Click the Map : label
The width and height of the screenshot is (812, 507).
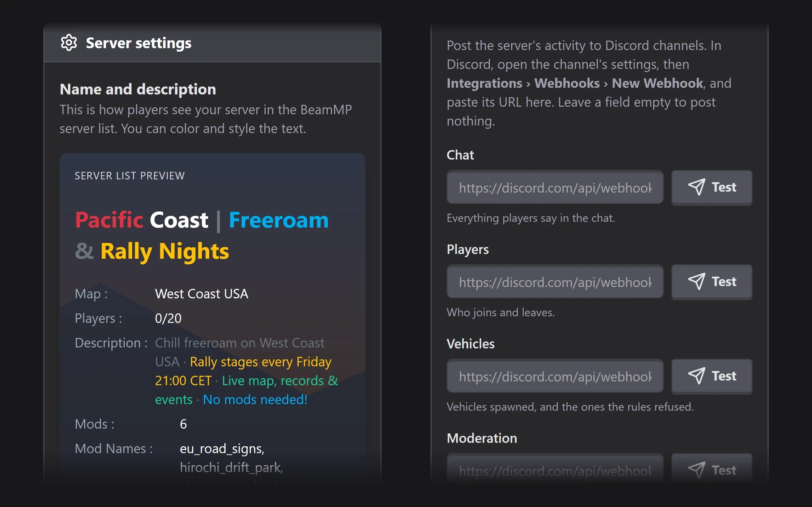[x=91, y=294]
